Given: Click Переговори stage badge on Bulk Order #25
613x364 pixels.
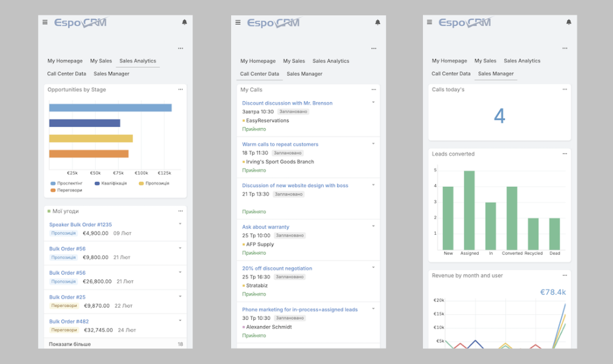Looking at the screenshot, I should [x=64, y=306].
